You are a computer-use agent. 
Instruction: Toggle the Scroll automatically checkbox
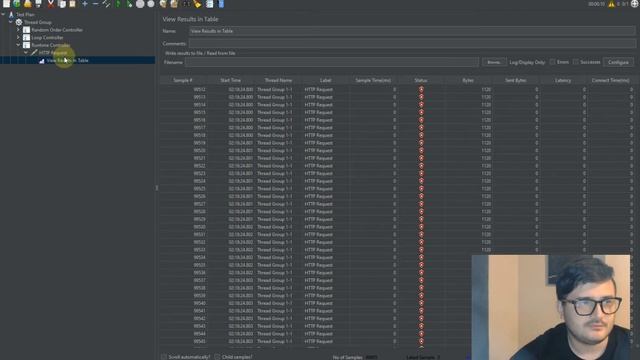164,357
